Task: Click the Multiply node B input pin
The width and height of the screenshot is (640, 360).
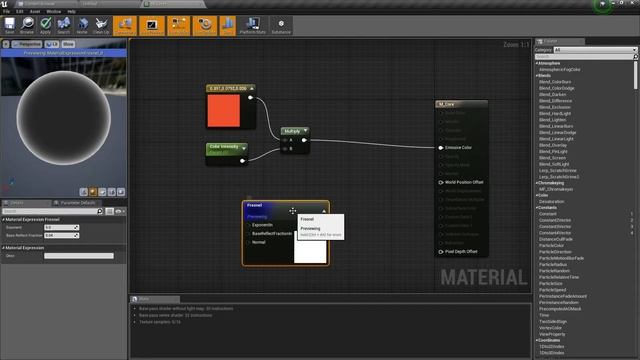Action: 285,149
